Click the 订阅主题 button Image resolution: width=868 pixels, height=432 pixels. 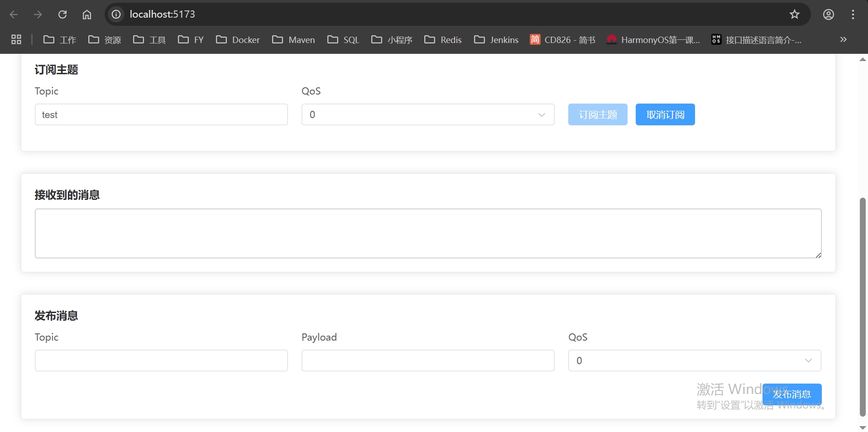coord(598,114)
